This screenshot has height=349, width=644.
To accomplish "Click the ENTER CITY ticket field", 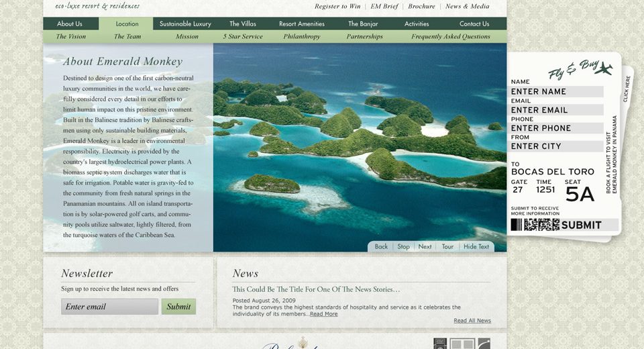I will [x=556, y=146].
